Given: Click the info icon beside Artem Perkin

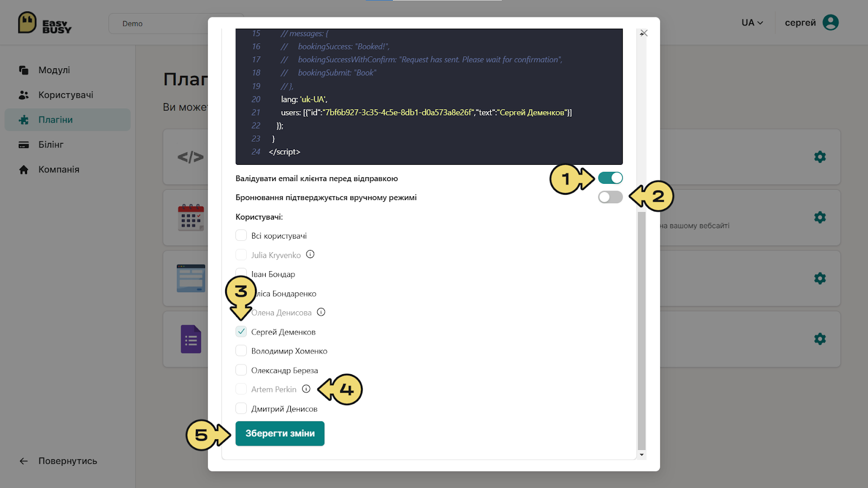Looking at the screenshot, I should coord(306,389).
